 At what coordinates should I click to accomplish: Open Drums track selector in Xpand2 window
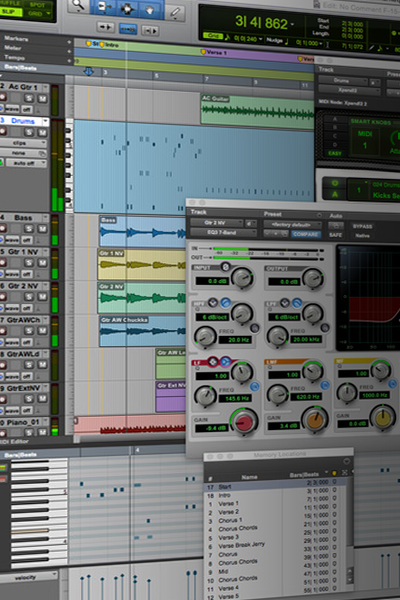(343, 81)
